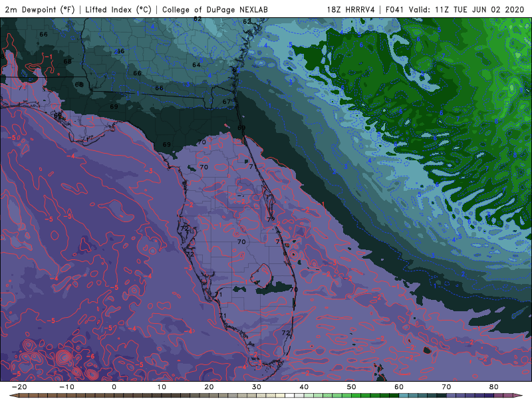Click the "2m Dewpoint (°F)" title text
This screenshot has height=399, width=532.
pyautogui.click(x=40, y=9)
